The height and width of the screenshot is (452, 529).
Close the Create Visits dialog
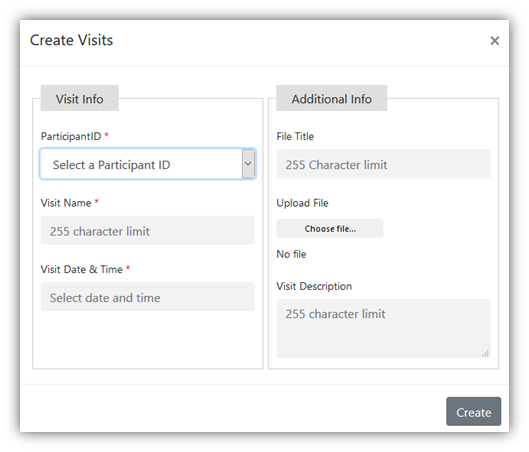pyautogui.click(x=494, y=41)
